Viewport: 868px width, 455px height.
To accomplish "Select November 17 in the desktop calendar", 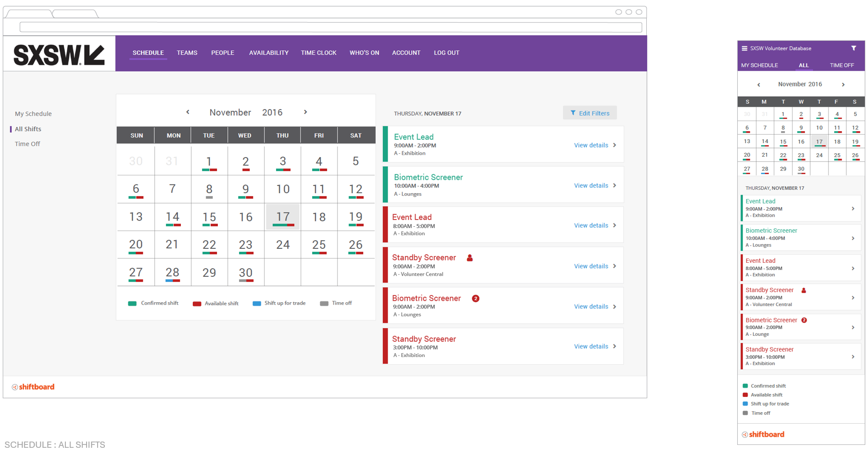I will pyautogui.click(x=283, y=217).
